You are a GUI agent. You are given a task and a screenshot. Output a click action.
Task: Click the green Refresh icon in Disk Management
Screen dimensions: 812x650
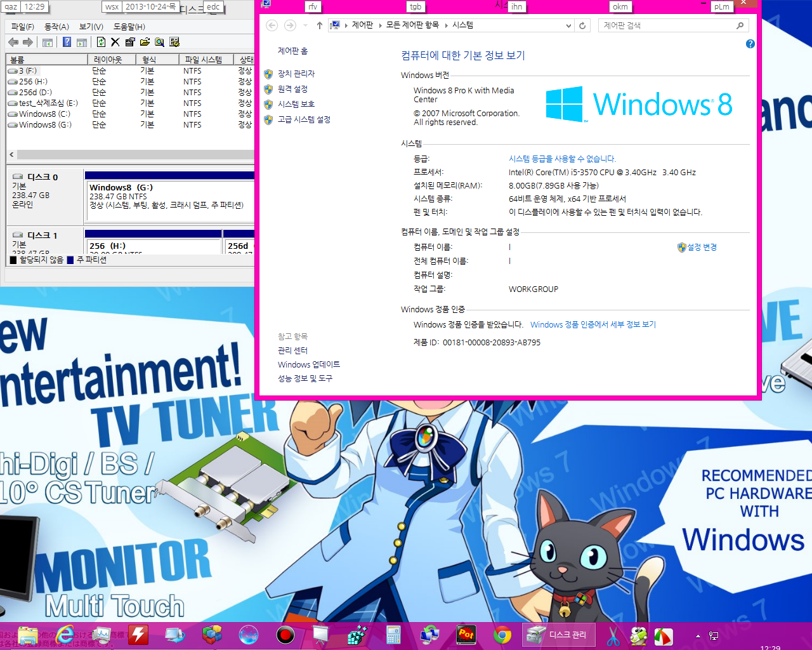click(x=101, y=42)
